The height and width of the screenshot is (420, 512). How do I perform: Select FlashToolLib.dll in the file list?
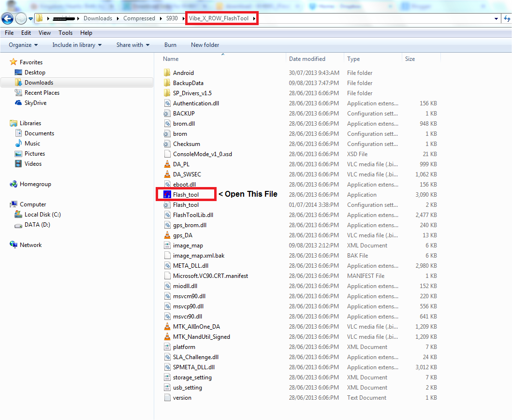coord(193,215)
